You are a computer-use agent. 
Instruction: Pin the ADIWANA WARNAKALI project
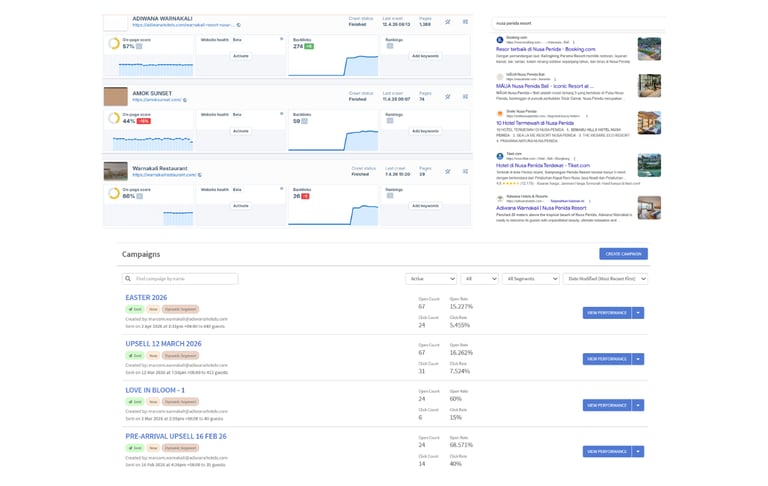pos(448,22)
